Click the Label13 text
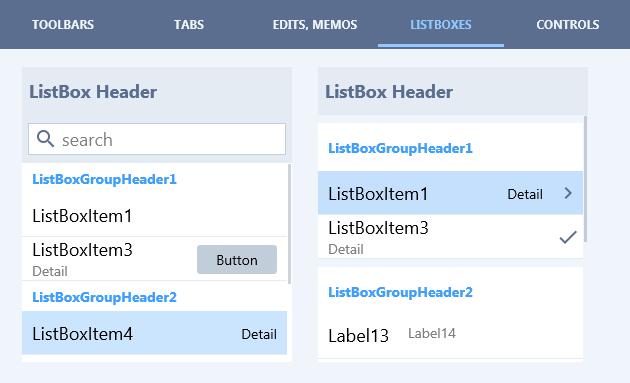 coord(358,336)
